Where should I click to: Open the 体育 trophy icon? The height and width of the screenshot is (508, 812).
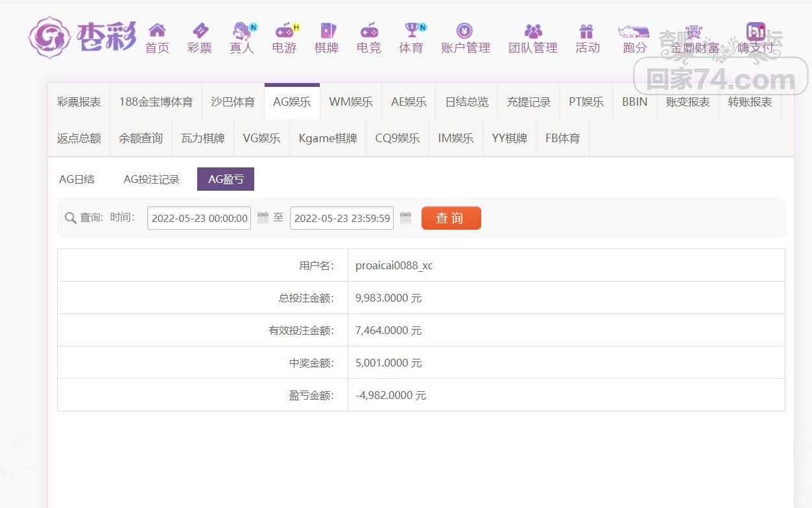411,30
